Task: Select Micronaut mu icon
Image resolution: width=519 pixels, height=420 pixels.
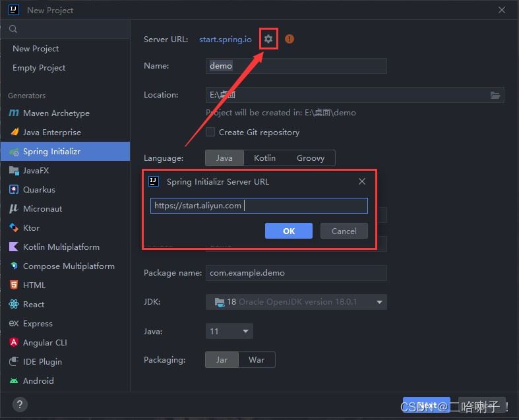Action: (x=14, y=209)
